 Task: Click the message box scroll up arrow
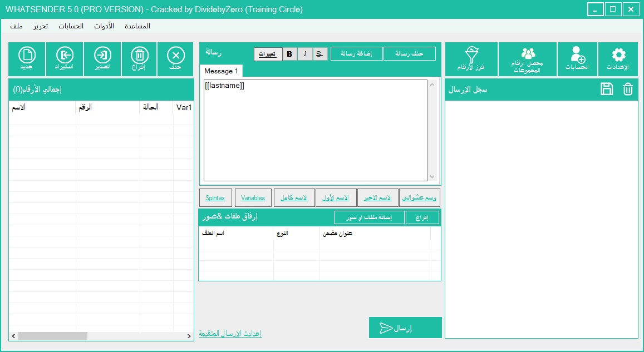[x=432, y=85]
